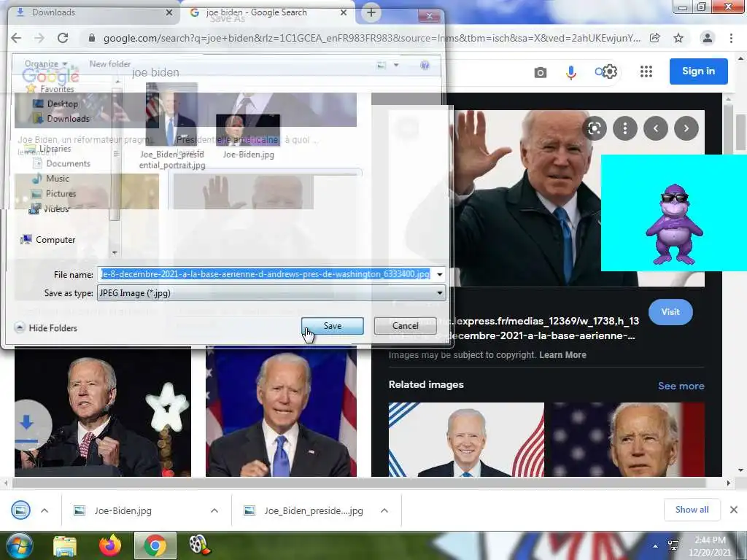The height and width of the screenshot is (560, 747).
Task: Expand options for the in-progress download item
Action: click(x=44, y=510)
